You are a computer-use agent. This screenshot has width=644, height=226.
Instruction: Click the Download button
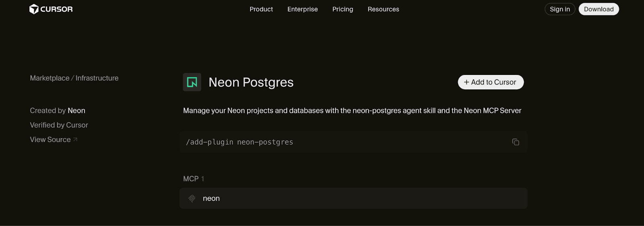[599, 9]
